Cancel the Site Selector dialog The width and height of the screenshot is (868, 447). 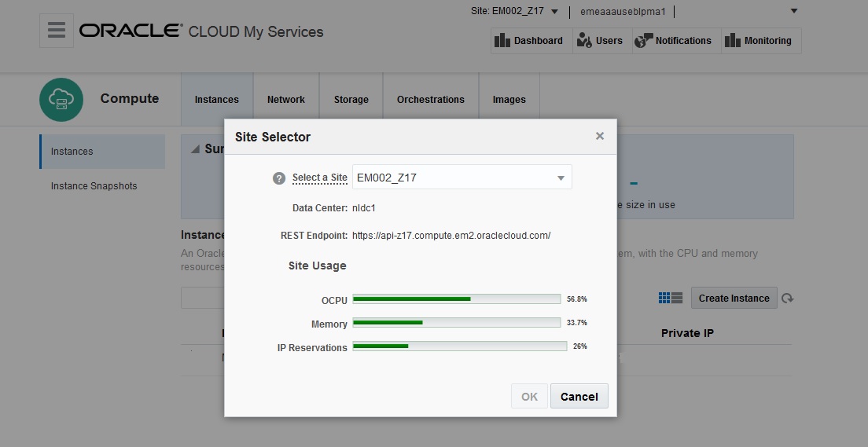point(579,397)
